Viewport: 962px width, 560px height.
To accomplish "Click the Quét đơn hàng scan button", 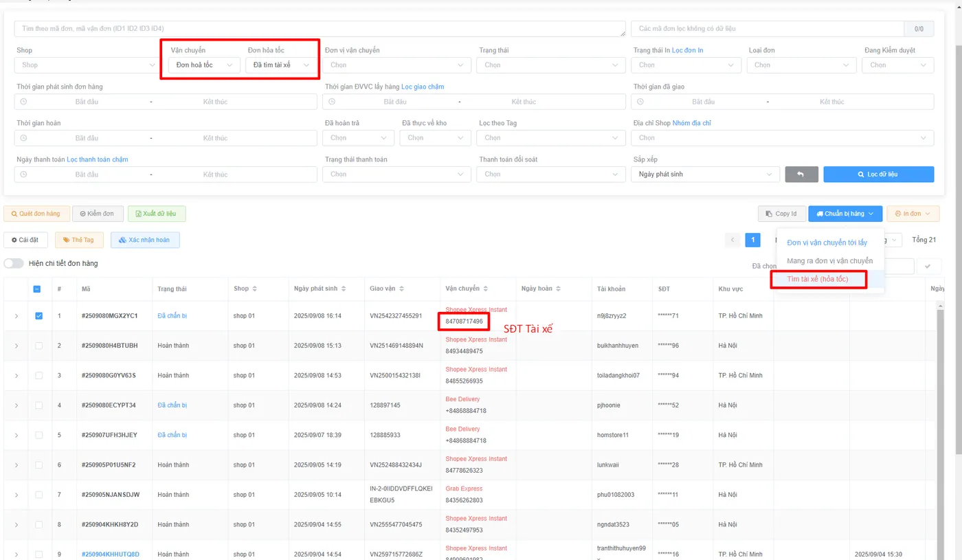I will 35,214.
